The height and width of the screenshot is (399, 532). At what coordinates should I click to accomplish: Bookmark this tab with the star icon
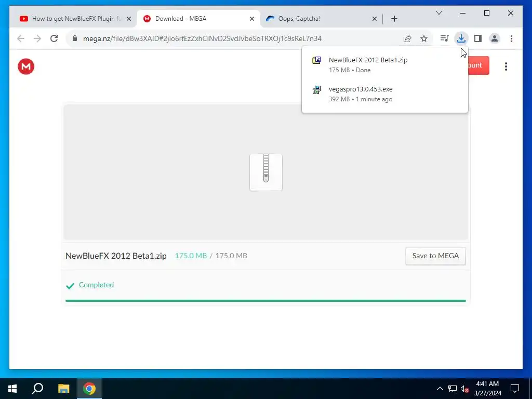point(424,38)
